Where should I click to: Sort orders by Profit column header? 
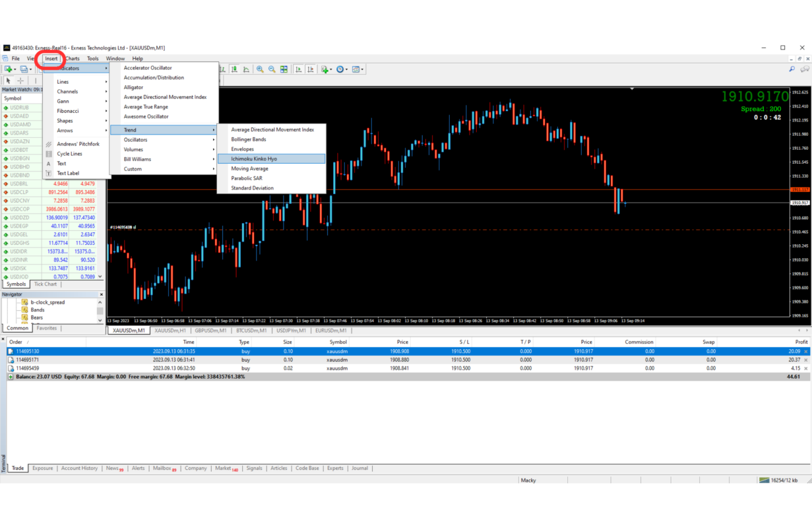tap(801, 342)
